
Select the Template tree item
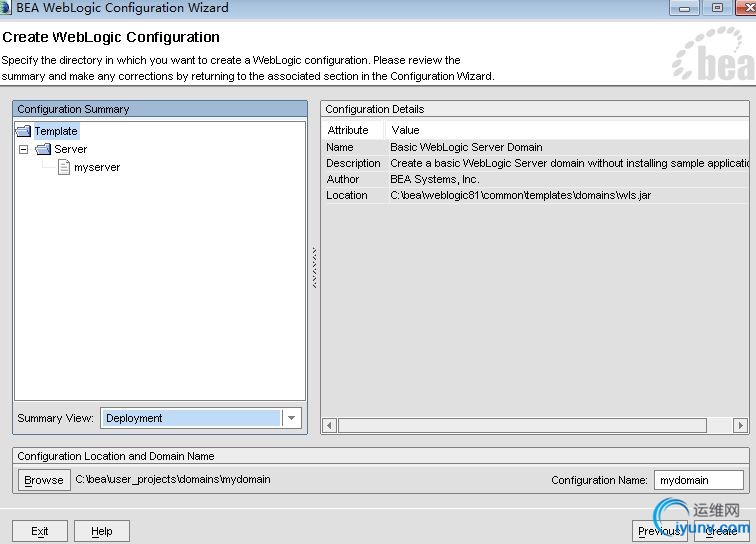tap(56, 131)
